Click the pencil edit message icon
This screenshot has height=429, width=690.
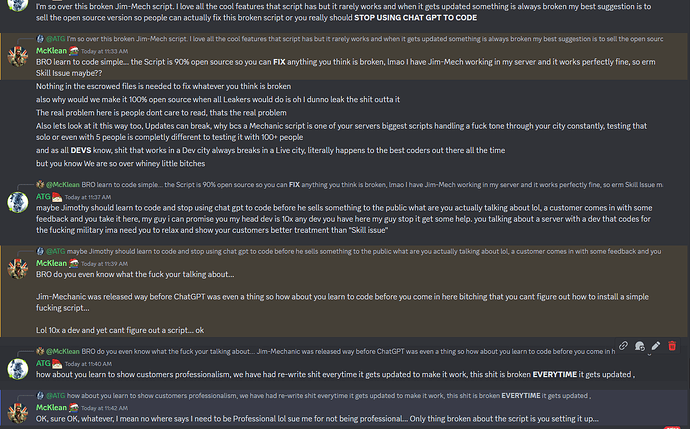(655, 346)
